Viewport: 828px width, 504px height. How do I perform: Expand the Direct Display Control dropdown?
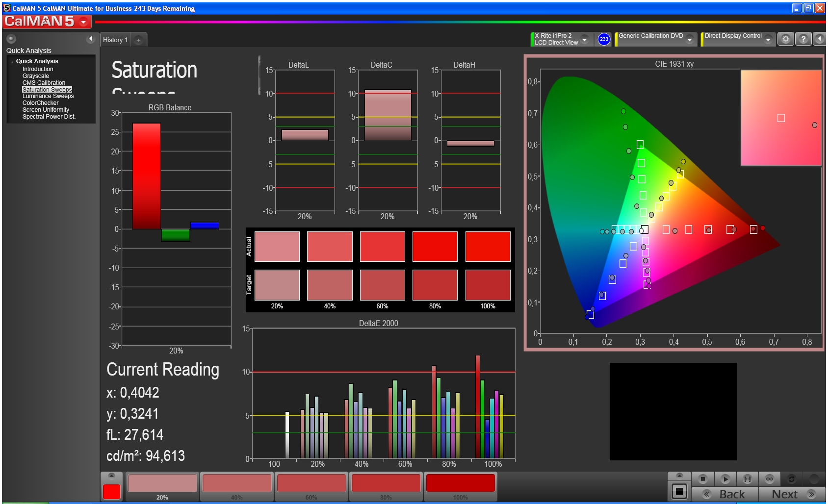point(768,40)
